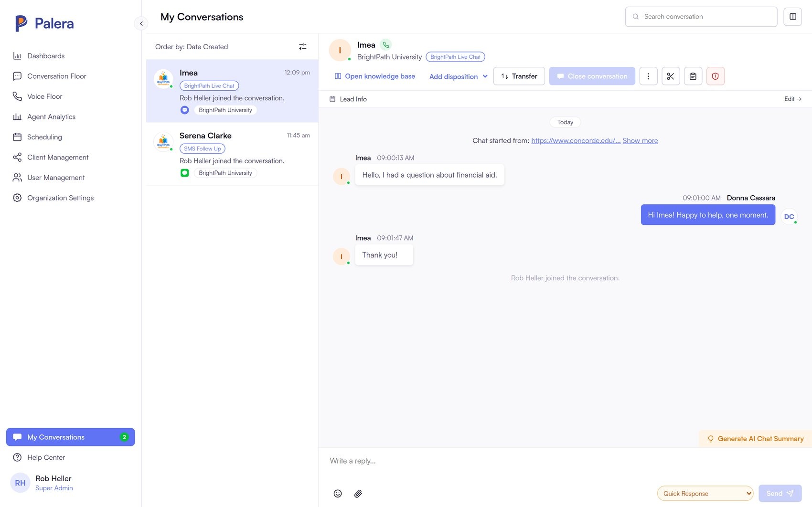Click the clipboard notes icon in toolbar
This screenshot has height=507, width=812.
click(x=693, y=76)
